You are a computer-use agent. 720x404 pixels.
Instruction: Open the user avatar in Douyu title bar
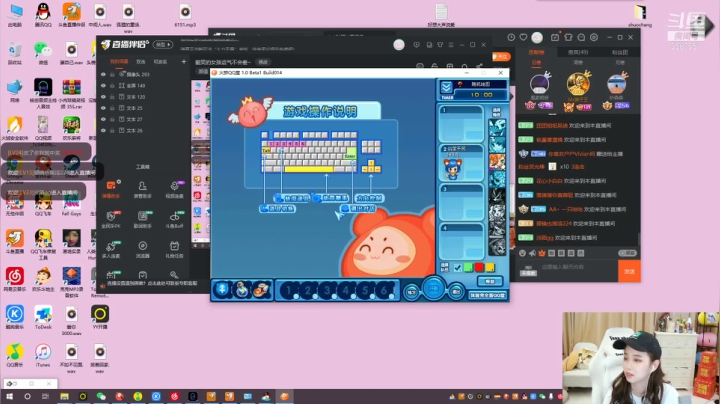tap(537, 37)
